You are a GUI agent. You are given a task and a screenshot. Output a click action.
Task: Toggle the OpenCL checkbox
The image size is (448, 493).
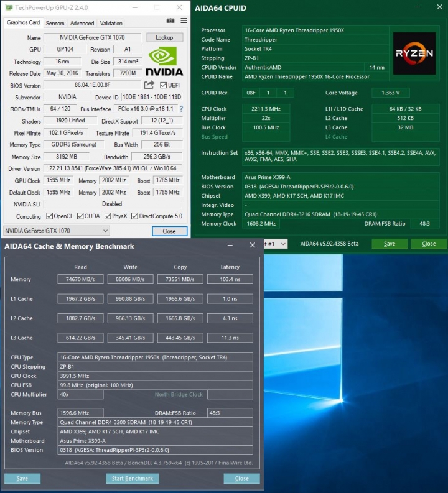[x=49, y=216]
